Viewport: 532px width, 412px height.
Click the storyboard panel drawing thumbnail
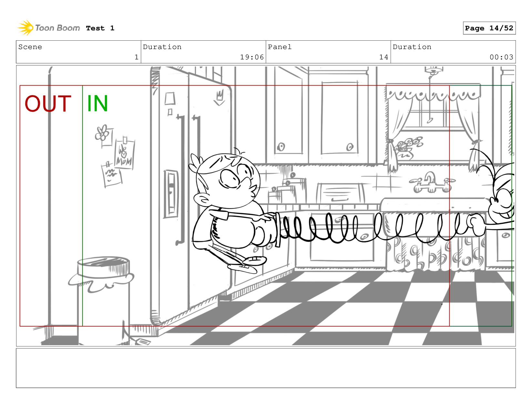[266, 206]
